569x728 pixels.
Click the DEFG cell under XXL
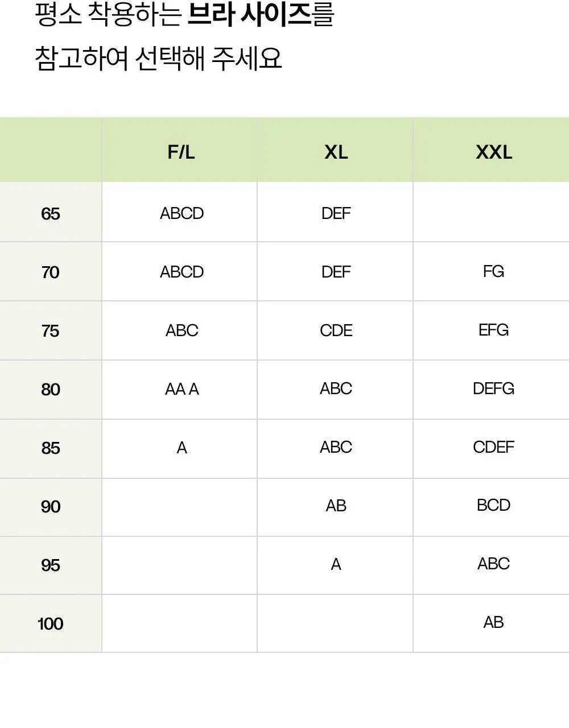tap(493, 388)
